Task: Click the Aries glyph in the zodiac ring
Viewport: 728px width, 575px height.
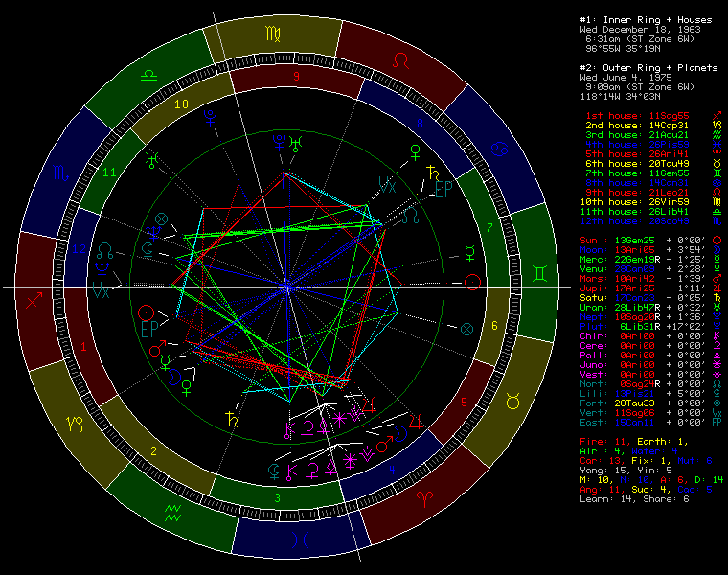Action: (423, 498)
